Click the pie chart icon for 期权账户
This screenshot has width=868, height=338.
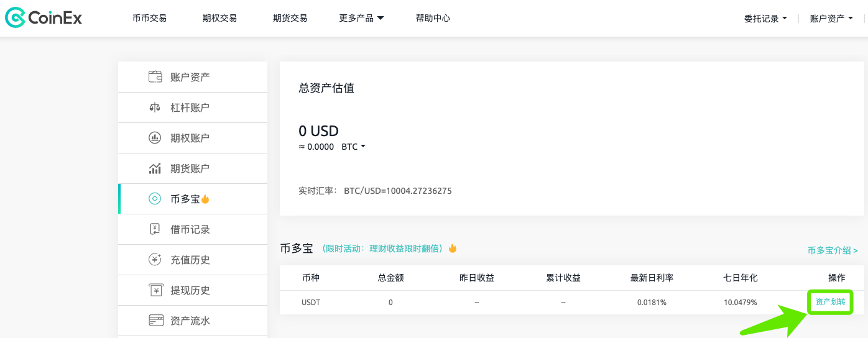[155, 138]
